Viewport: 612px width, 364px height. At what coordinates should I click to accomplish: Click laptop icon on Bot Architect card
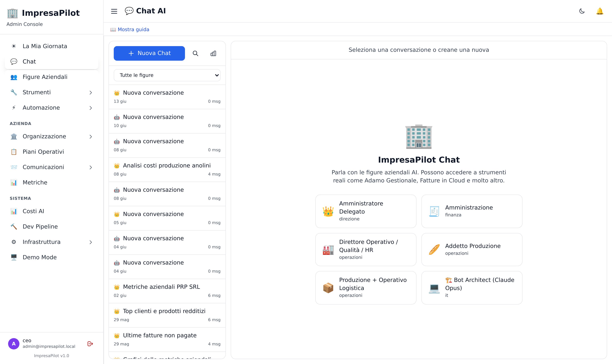point(434,288)
